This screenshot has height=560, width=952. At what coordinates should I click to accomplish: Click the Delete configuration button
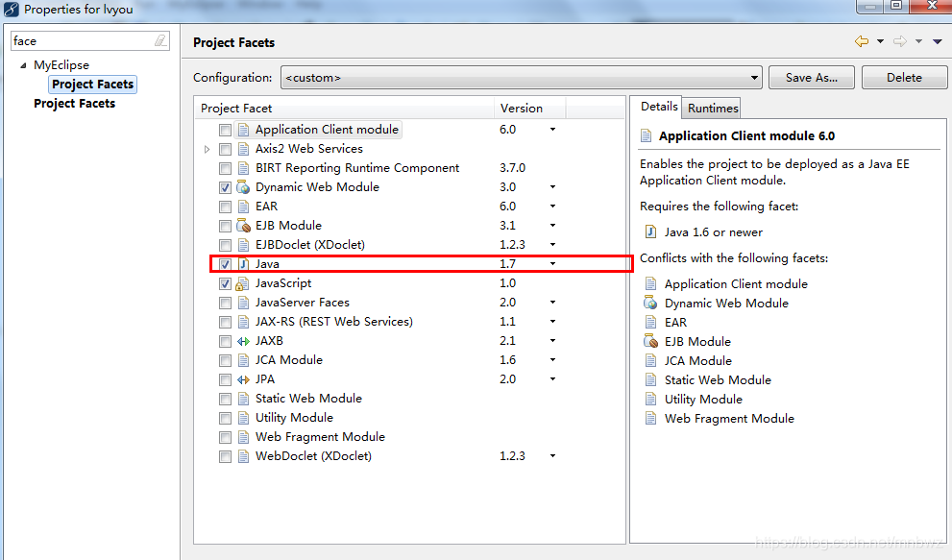[904, 78]
